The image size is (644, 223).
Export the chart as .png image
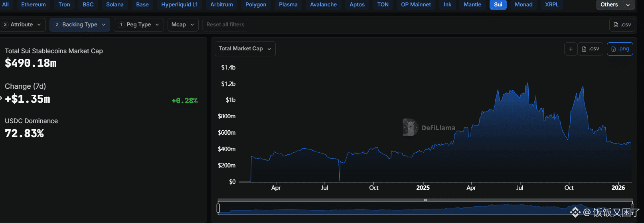point(620,49)
